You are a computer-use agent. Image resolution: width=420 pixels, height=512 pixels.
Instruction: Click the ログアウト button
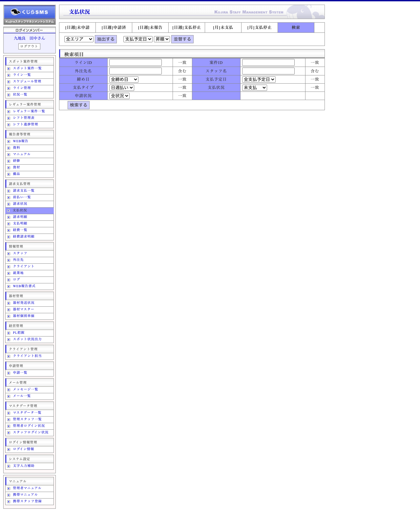click(x=29, y=46)
